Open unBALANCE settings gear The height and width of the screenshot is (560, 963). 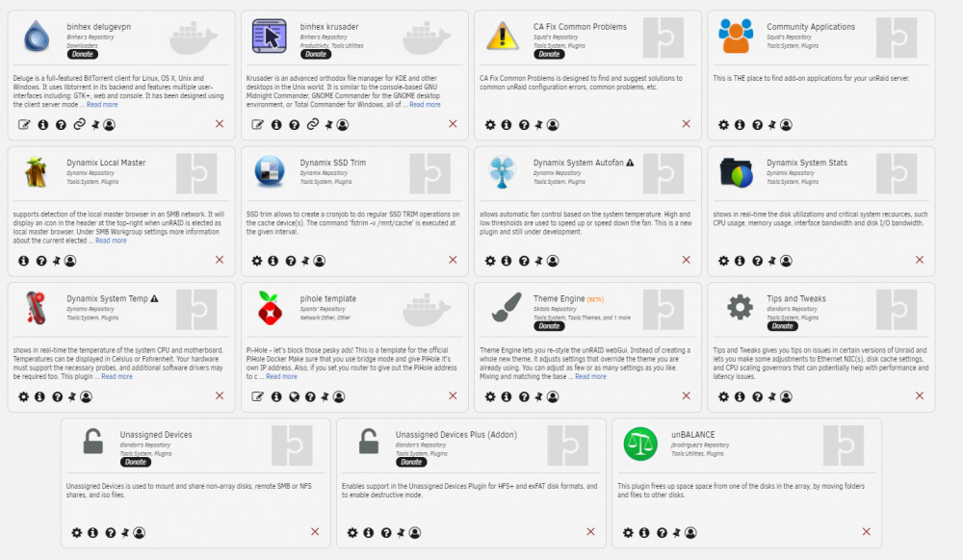pos(628,533)
